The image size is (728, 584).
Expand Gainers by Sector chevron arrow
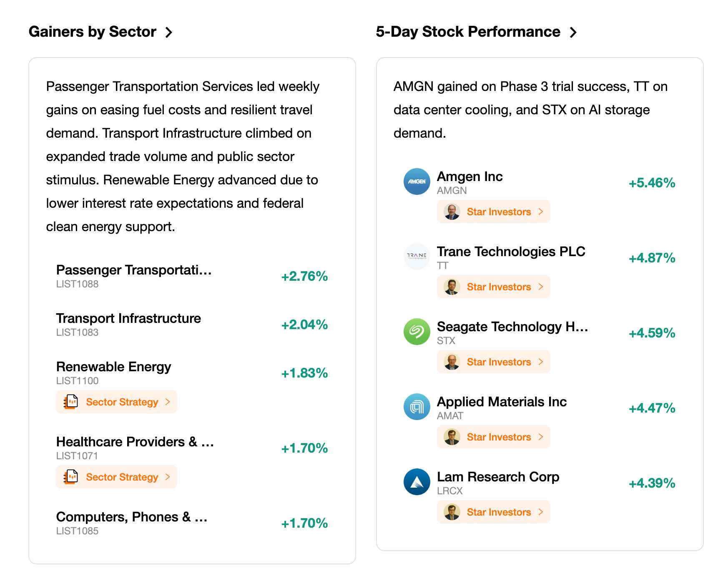point(168,32)
